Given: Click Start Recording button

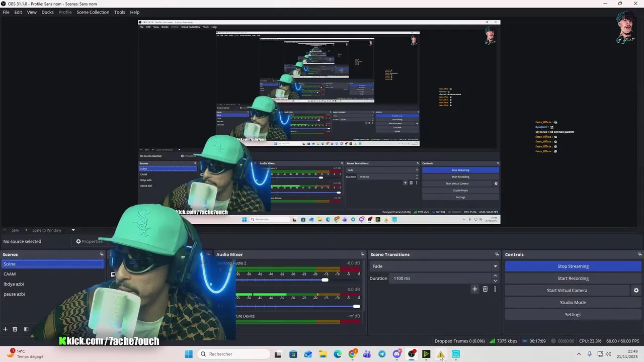Looking at the screenshot, I should 573,279.
